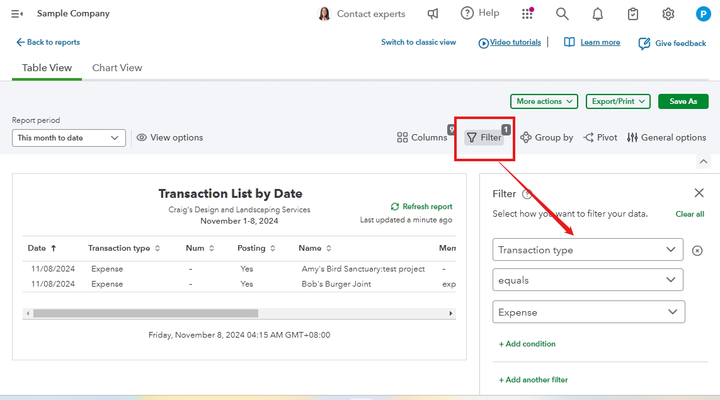Click the Add another filter link
This screenshot has height=400, width=720.
pyautogui.click(x=534, y=380)
